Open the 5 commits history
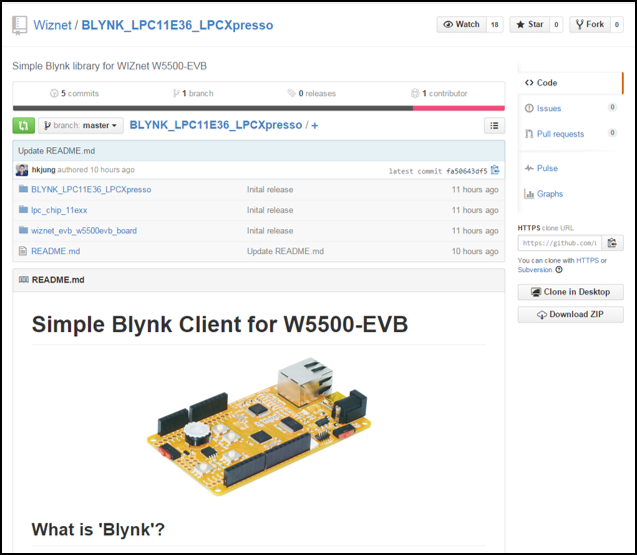This screenshot has height=555, width=637. tap(74, 93)
